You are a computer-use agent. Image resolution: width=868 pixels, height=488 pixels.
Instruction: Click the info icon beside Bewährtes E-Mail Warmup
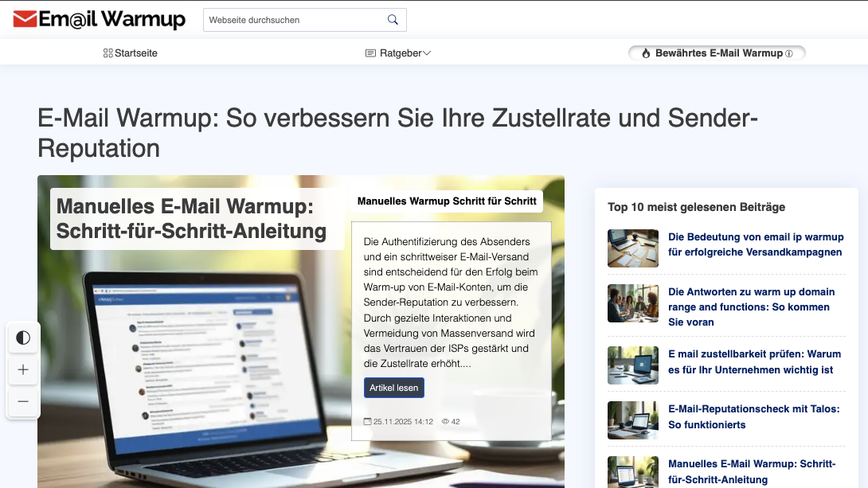click(789, 53)
